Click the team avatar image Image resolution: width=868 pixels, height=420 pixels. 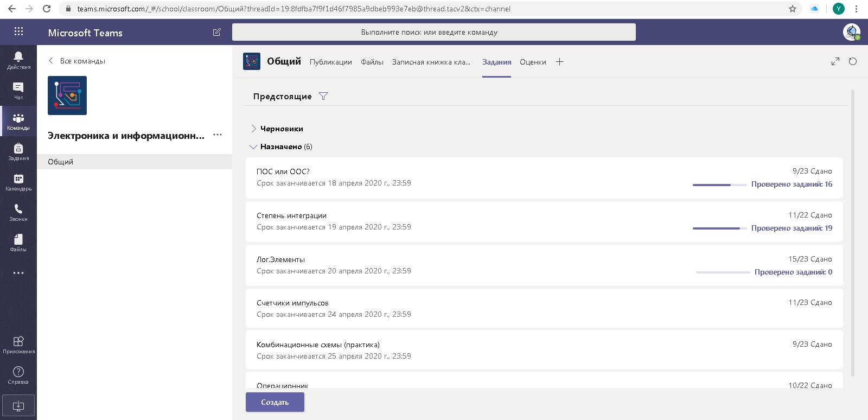pos(67,96)
